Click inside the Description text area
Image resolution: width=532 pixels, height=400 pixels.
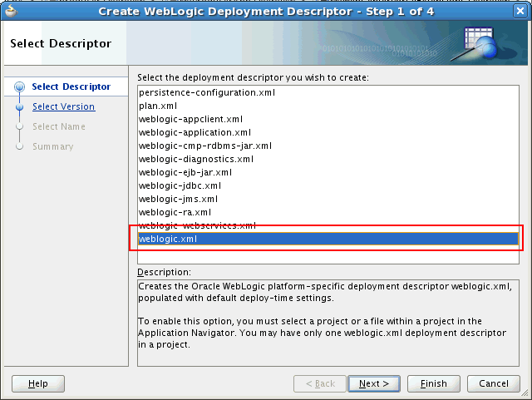328,323
